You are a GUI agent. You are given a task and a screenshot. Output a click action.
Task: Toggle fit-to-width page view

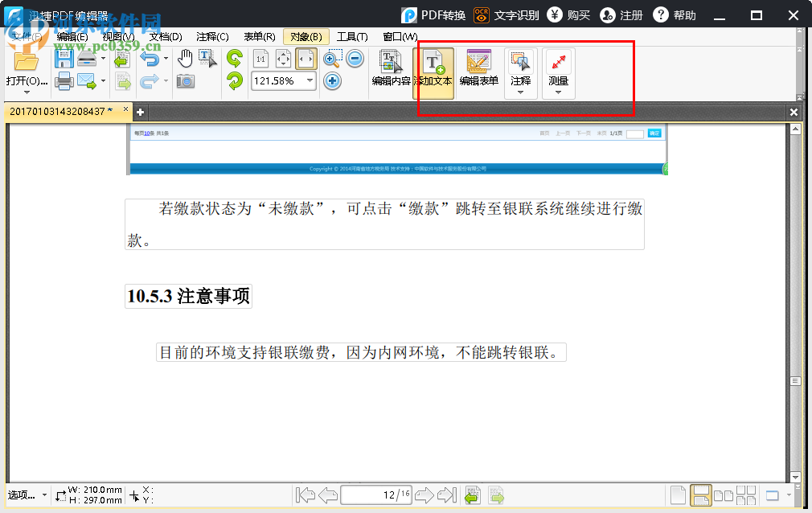coord(305,59)
